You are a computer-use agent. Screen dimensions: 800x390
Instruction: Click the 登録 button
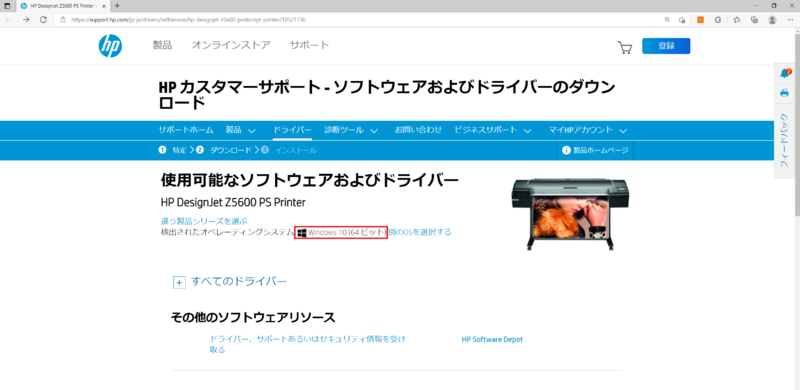pos(666,46)
